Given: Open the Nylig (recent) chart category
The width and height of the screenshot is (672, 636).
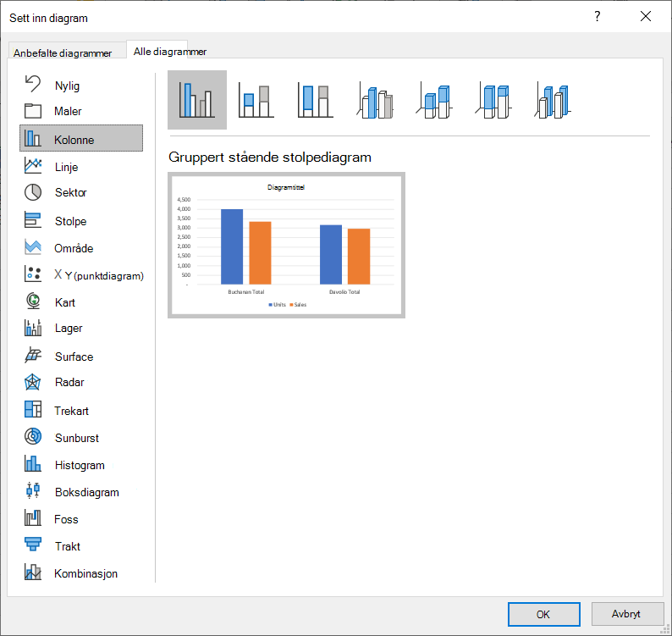Looking at the screenshot, I should 81,86.
